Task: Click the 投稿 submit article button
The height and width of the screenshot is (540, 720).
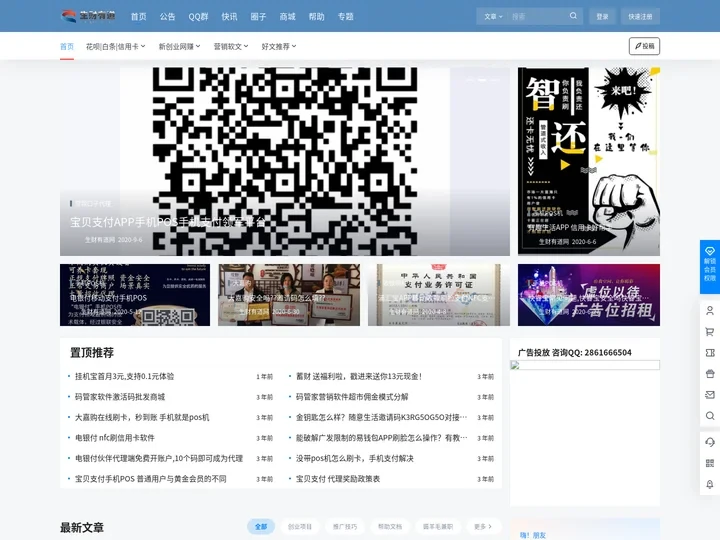Action: tap(644, 46)
